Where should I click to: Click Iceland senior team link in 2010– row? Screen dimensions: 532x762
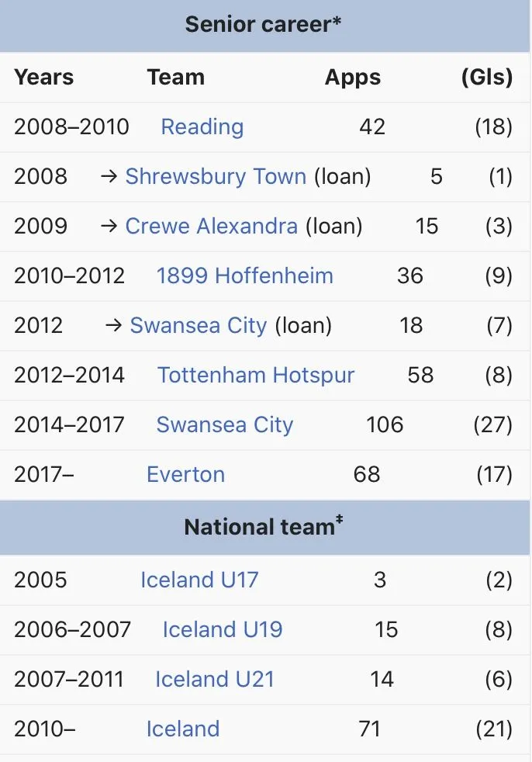[183, 729]
